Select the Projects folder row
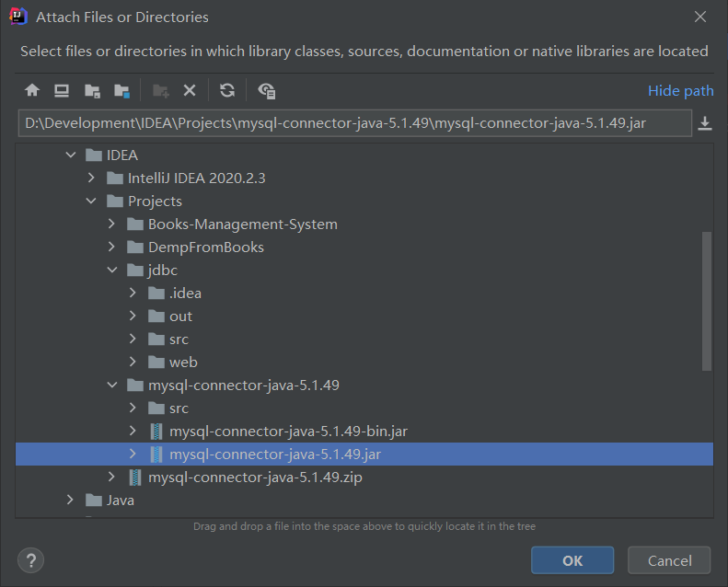 pos(364,201)
